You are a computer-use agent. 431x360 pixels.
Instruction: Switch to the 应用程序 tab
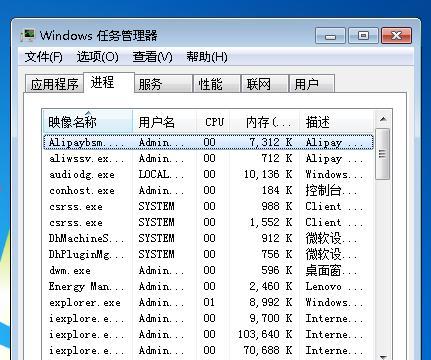(54, 84)
